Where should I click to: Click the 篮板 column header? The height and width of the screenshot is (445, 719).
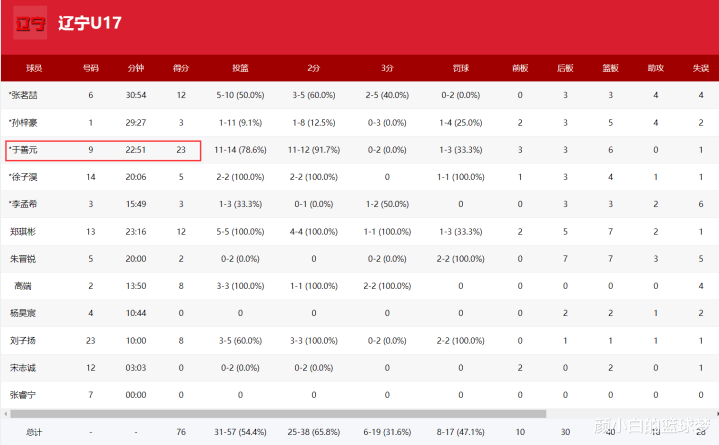(610, 68)
